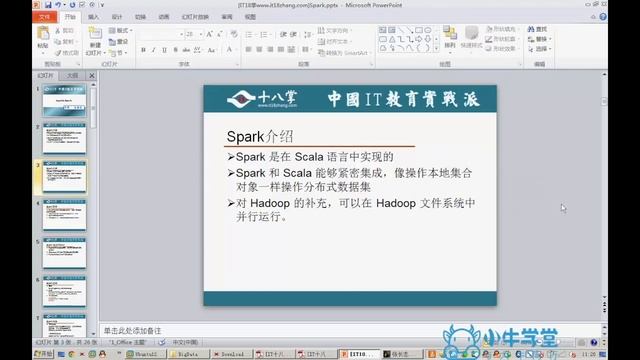Switch to the Animations tab

[164, 17]
